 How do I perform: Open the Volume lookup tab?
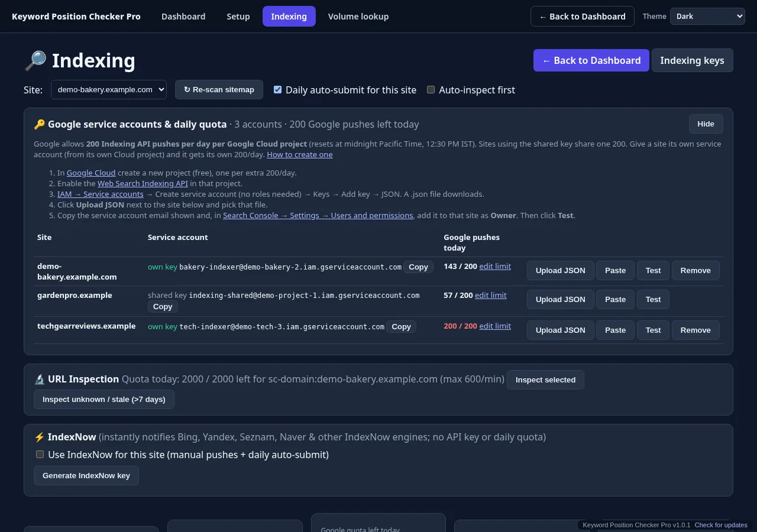[x=358, y=17]
